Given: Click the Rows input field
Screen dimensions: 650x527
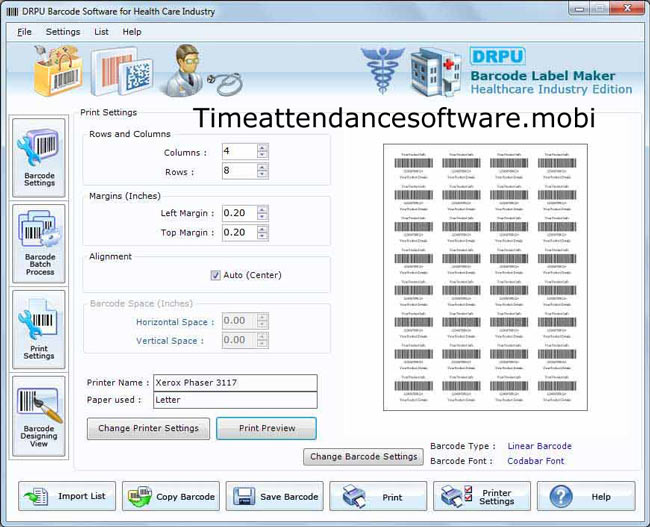Looking at the screenshot, I should pyautogui.click(x=240, y=171).
